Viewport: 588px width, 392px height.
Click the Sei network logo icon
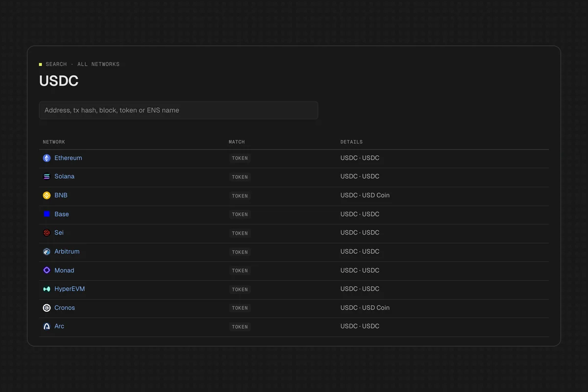tap(47, 233)
